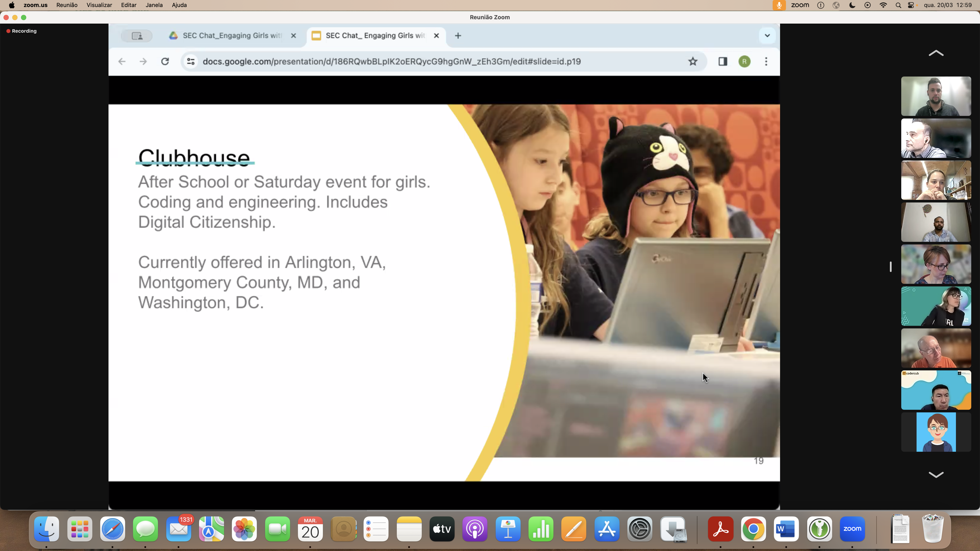Open Zoom from the Dock

(x=852, y=529)
